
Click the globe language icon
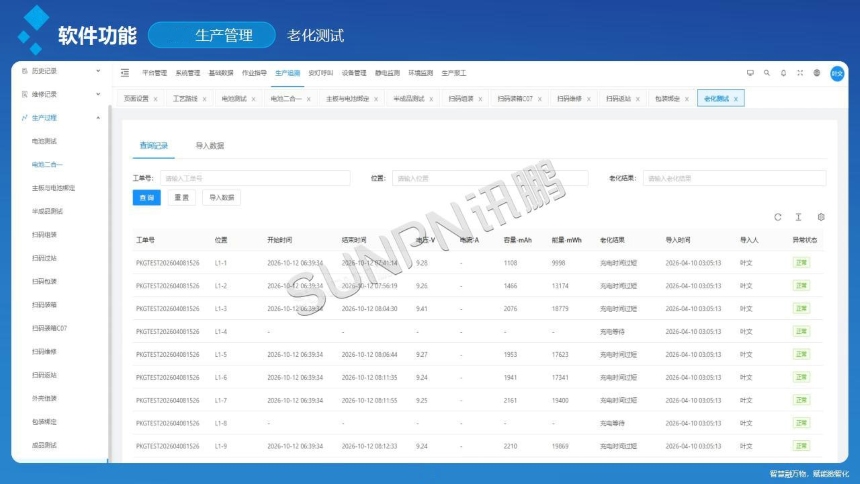click(817, 73)
